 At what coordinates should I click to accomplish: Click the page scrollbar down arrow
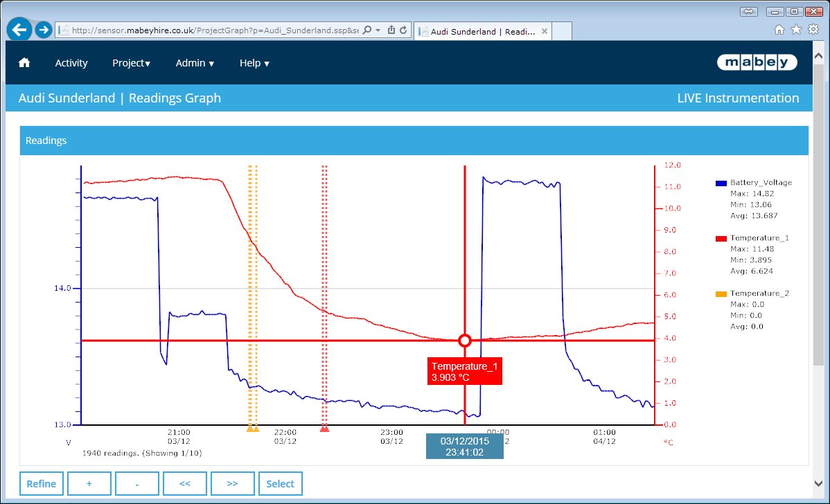[818, 483]
